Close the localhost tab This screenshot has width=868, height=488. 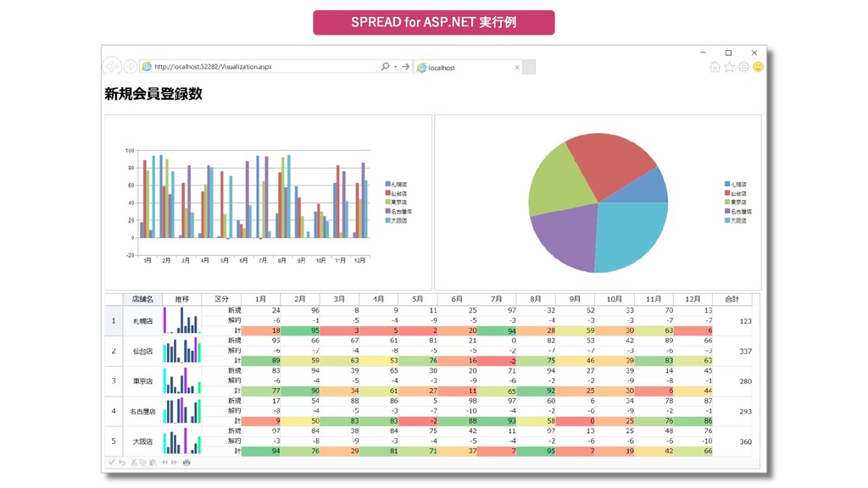point(517,68)
